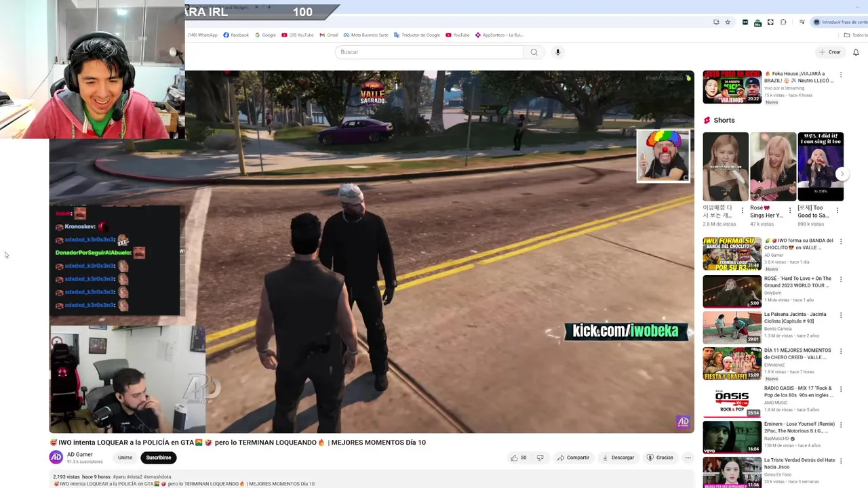The height and width of the screenshot is (488, 868).
Task: Open menu for Rosé Sings Her Short
Action: point(789,210)
